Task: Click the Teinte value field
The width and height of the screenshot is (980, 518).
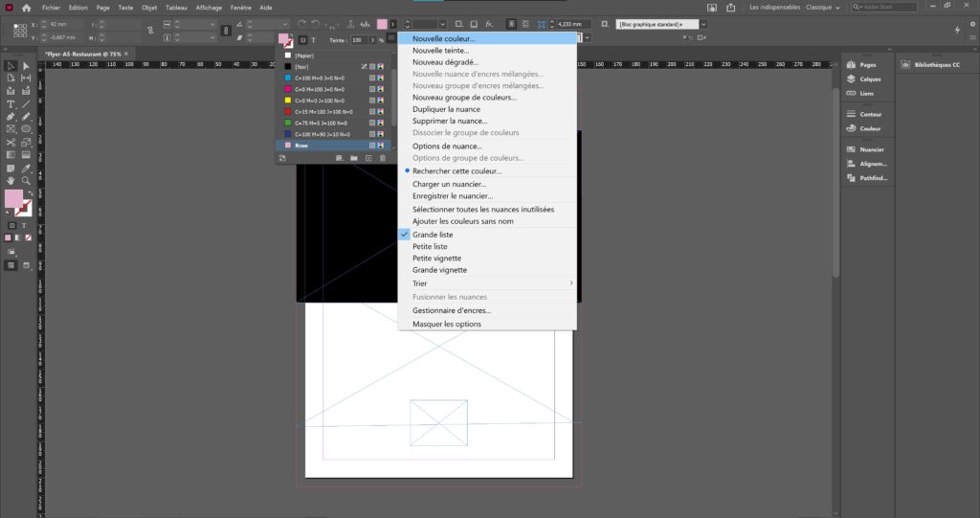Action: [x=358, y=40]
